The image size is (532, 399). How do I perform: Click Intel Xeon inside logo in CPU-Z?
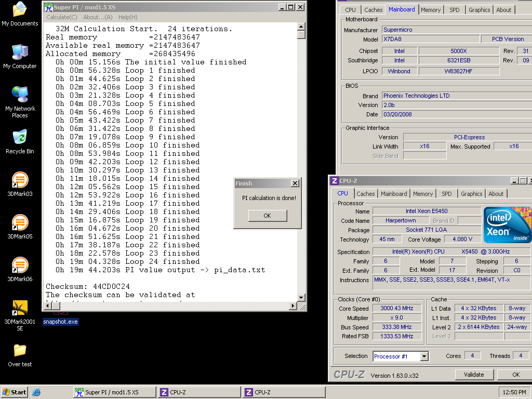tap(507, 225)
